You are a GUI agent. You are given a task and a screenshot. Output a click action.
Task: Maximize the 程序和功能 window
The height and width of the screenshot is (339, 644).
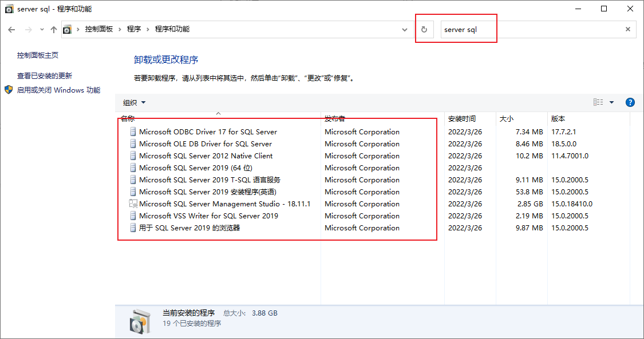[604, 9]
